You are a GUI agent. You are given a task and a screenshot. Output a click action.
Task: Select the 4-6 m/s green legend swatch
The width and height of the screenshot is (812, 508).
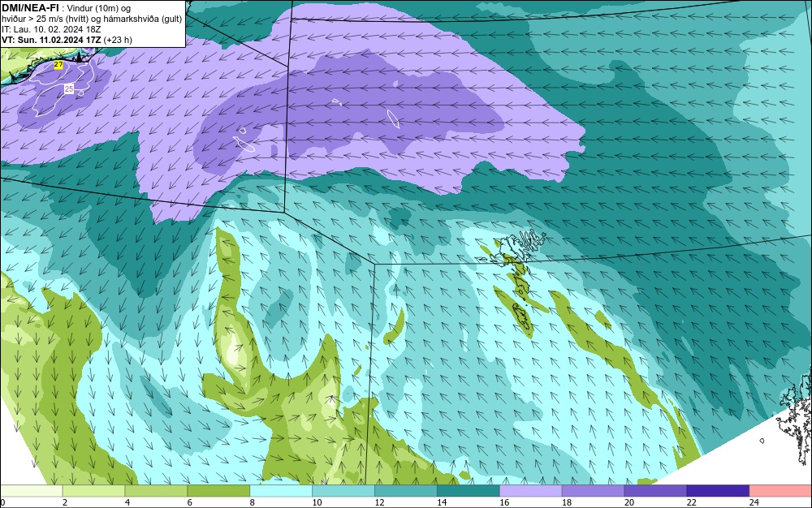click(156, 491)
